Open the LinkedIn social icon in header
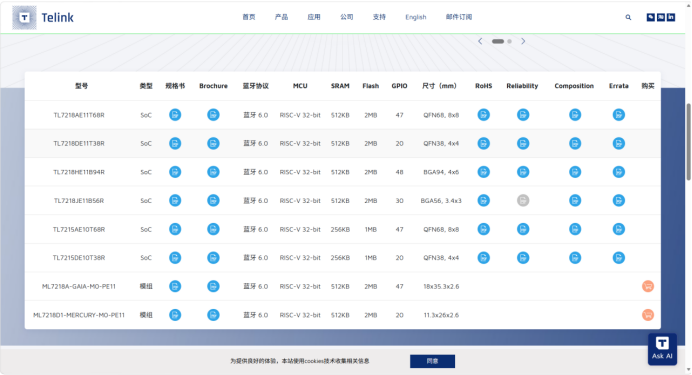Viewport: 692px width, 375px height. point(671,17)
